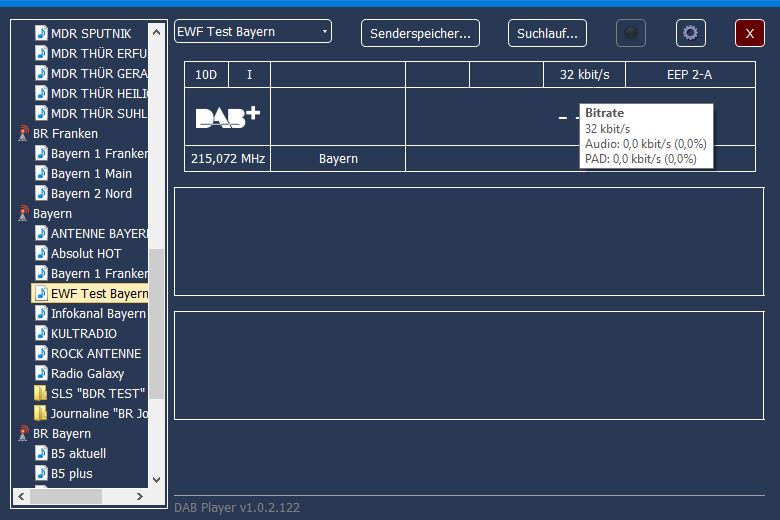Click the settings gear icon

pos(690,33)
